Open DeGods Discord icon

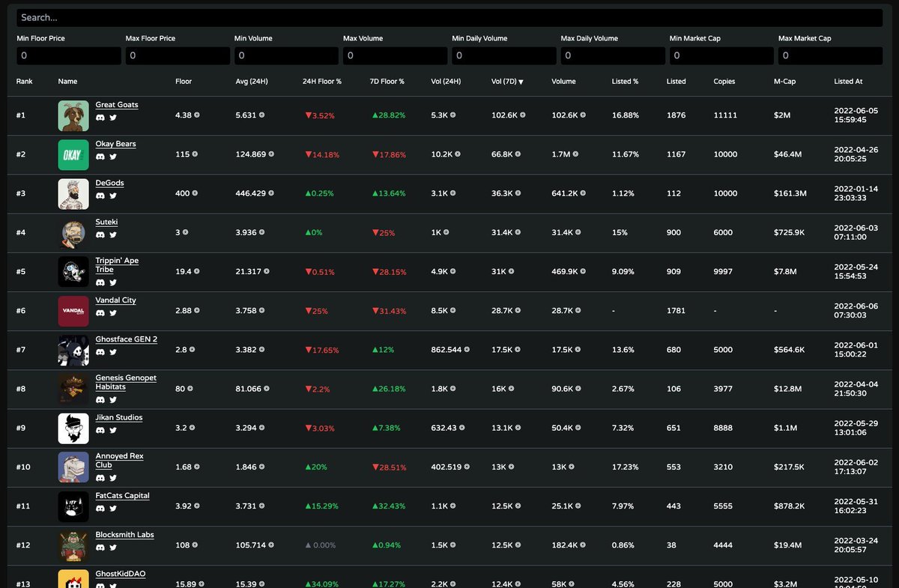tap(100, 196)
